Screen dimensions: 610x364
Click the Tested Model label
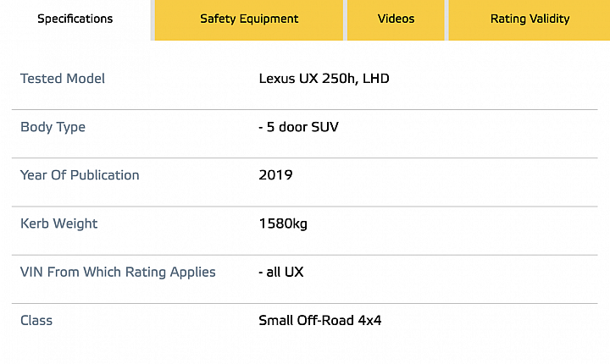coord(63,79)
